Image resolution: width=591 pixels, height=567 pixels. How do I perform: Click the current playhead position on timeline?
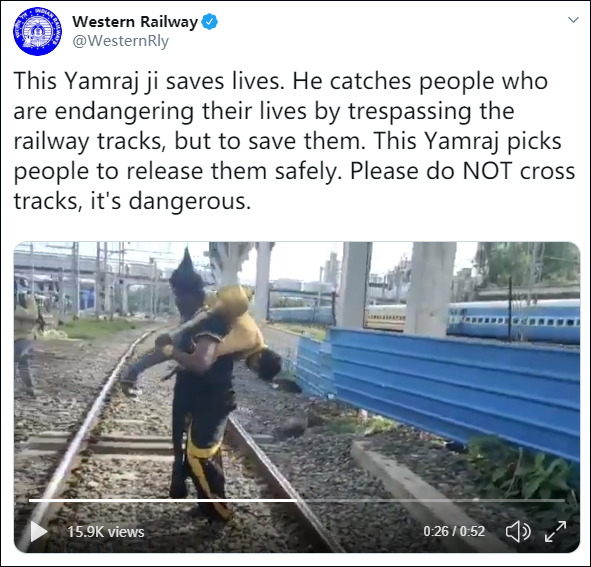pyautogui.click(x=297, y=500)
